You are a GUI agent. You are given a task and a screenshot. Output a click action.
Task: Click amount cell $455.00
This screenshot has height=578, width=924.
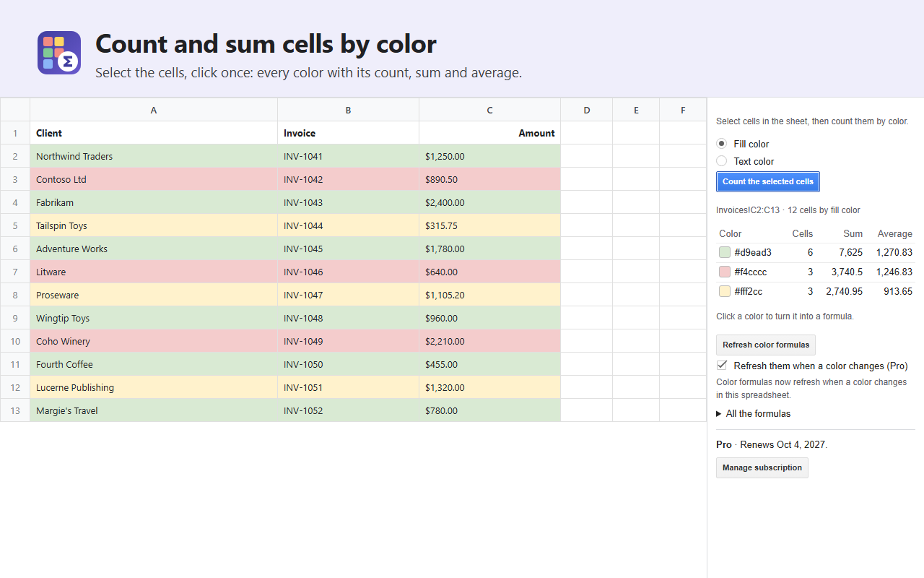pyautogui.click(x=489, y=364)
